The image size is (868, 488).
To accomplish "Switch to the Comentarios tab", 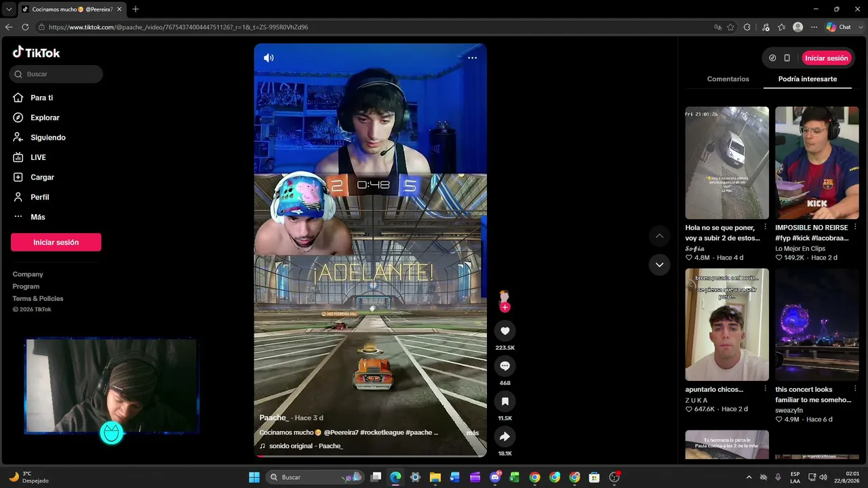I will (x=728, y=79).
